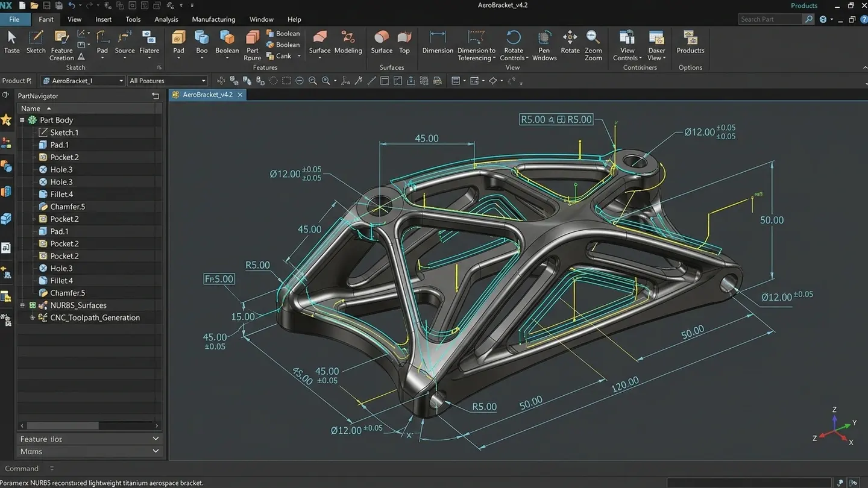
Task: Expand the Marns panel chevron
Action: (x=156, y=451)
